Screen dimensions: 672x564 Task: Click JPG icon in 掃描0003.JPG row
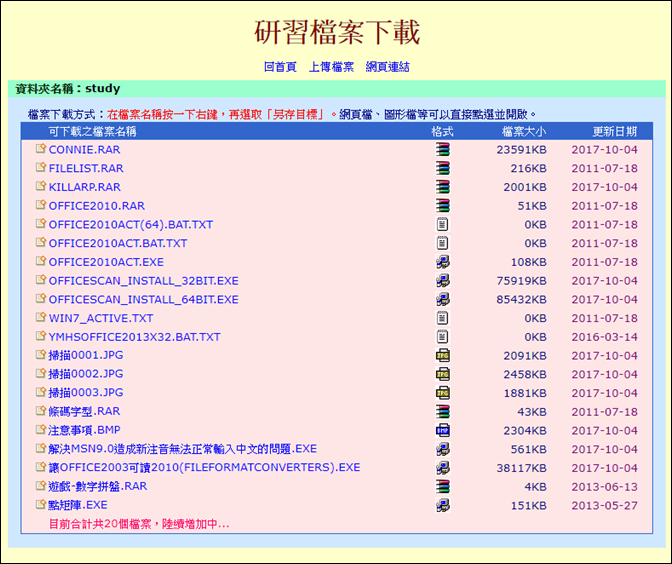click(443, 393)
